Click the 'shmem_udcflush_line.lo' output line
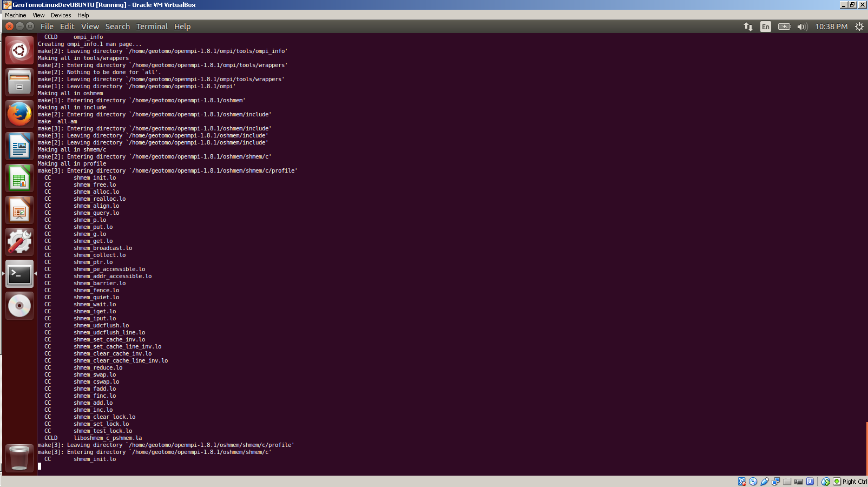The height and width of the screenshot is (487, 868). (x=109, y=332)
